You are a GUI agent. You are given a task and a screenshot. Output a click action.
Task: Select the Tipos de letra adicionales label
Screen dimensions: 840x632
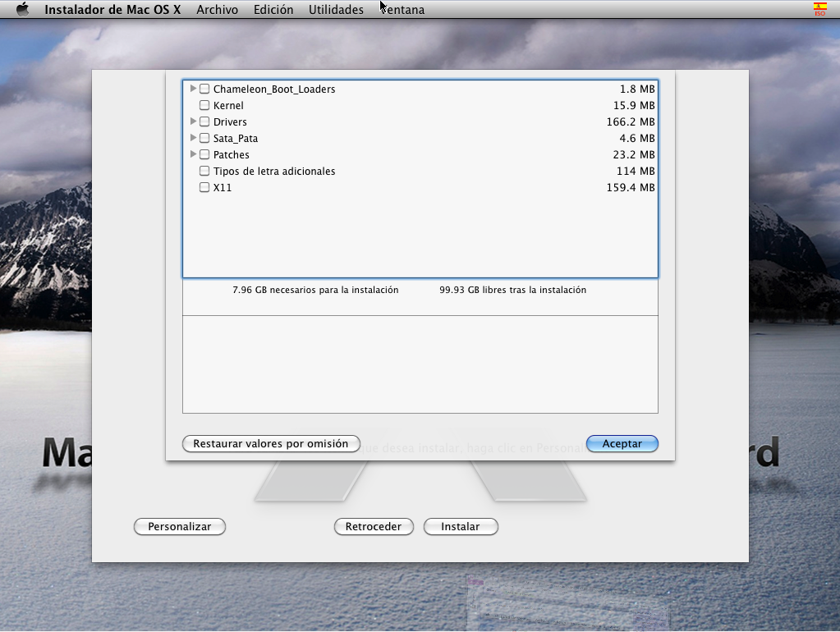click(x=274, y=172)
